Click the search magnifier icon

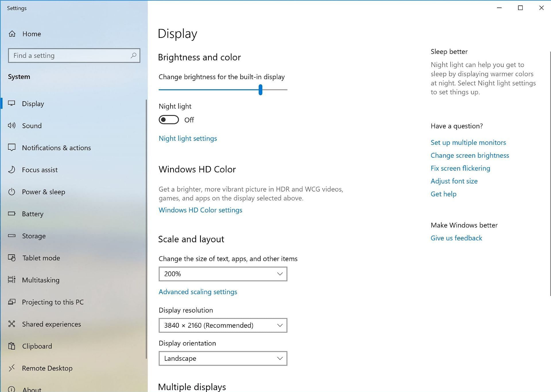(133, 55)
